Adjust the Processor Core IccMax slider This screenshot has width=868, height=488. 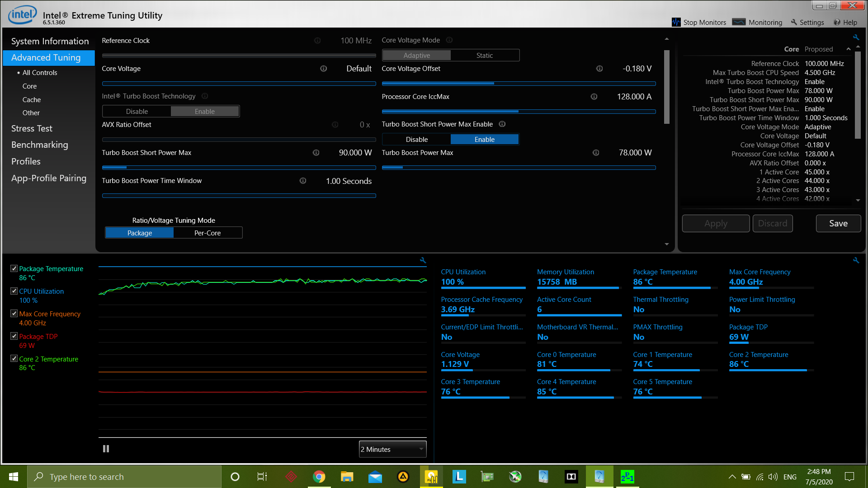pos(519,112)
